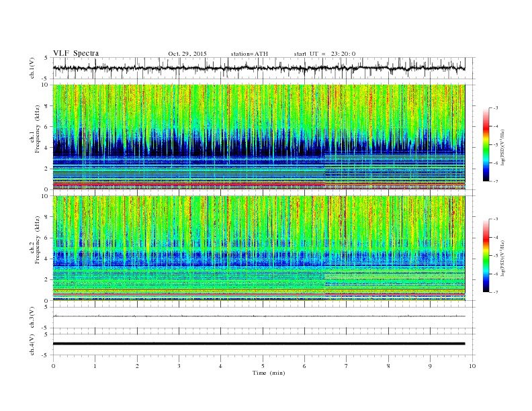Click time axis tick label 5
Screen dimensions: 532x411
point(263,366)
